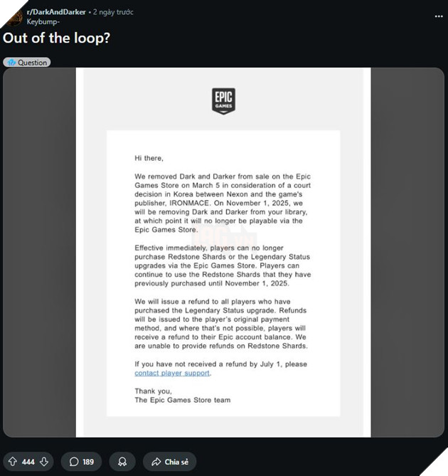
Task: Upvote the Out of the loop post
Action: pos(12,462)
